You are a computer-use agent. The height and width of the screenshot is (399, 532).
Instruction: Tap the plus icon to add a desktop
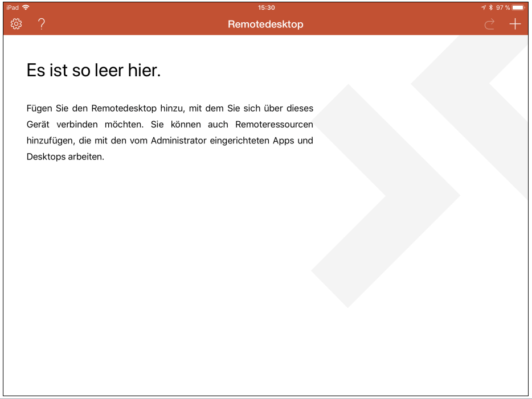click(515, 24)
